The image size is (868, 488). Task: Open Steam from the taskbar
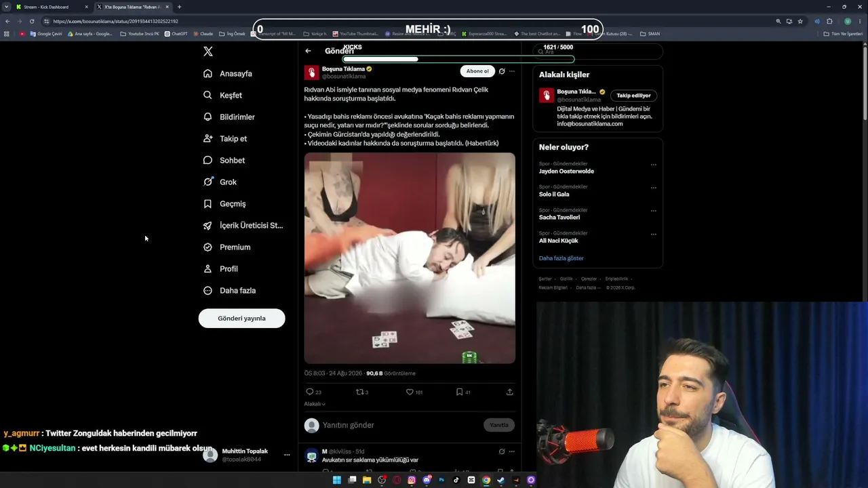tap(501, 480)
